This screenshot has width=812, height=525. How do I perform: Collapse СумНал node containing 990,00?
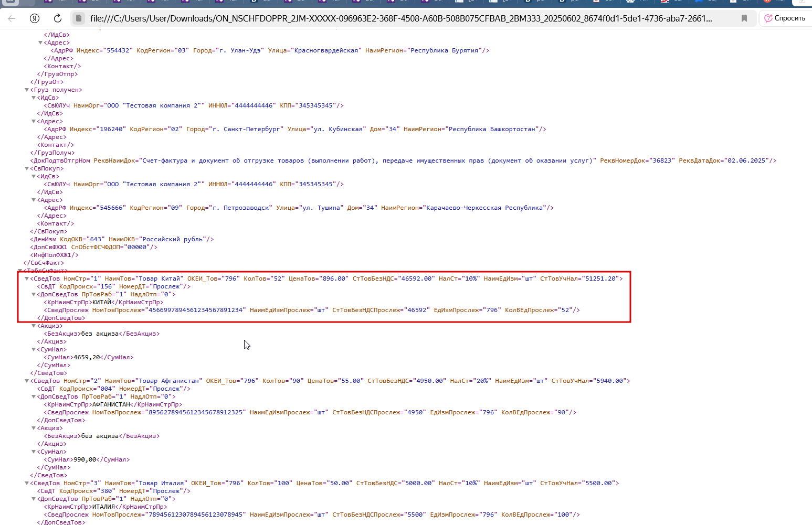tap(34, 452)
